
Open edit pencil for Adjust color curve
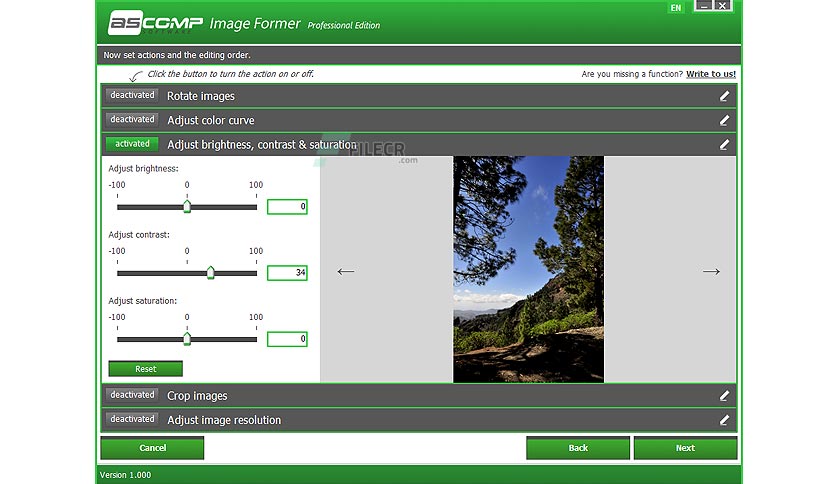pyautogui.click(x=724, y=120)
